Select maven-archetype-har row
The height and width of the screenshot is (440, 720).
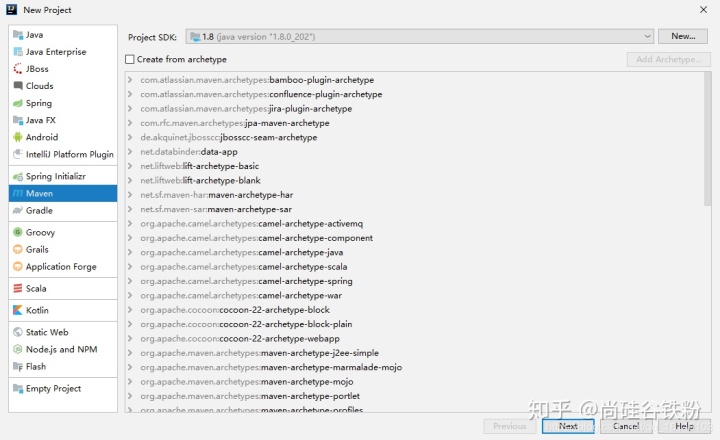tap(415, 195)
